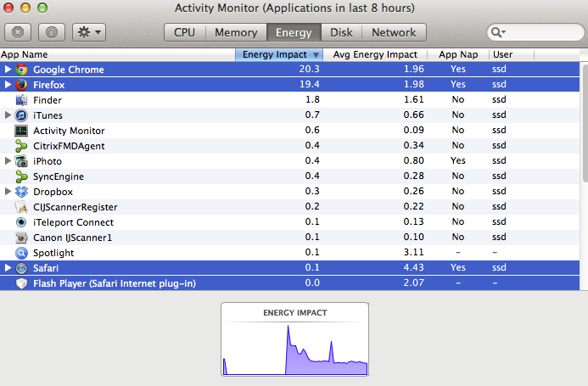Viewport: 588px width, 386px height.
Task: Click the Firefox icon
Action: click(21, 85)
